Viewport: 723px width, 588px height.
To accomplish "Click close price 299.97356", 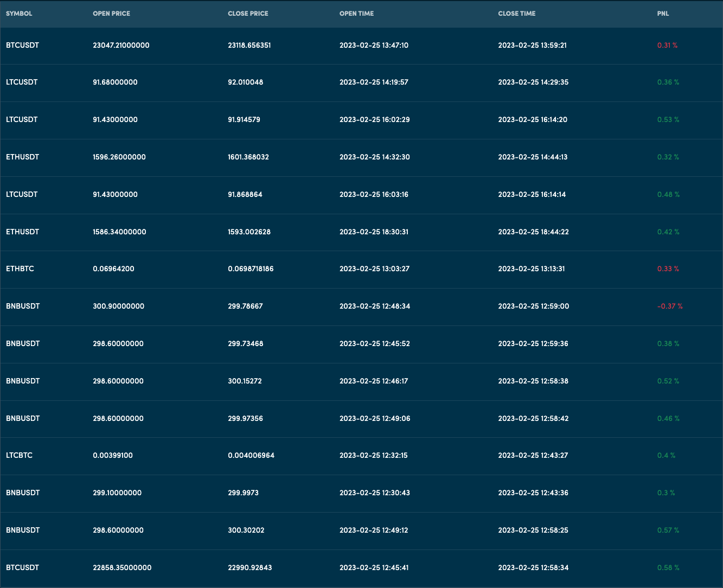I will point(245,418).
